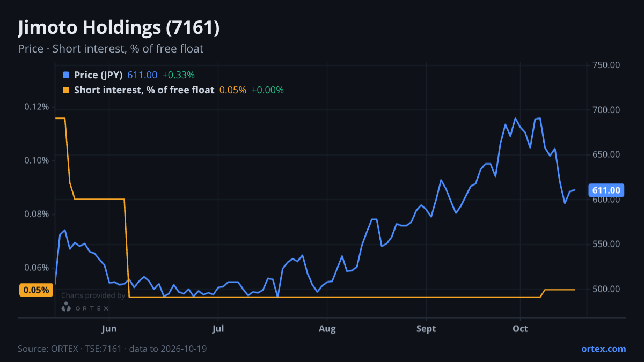Click the 611.00 price axis badge
This screenshot has width=644, height=362.
[x=606, y=190]
